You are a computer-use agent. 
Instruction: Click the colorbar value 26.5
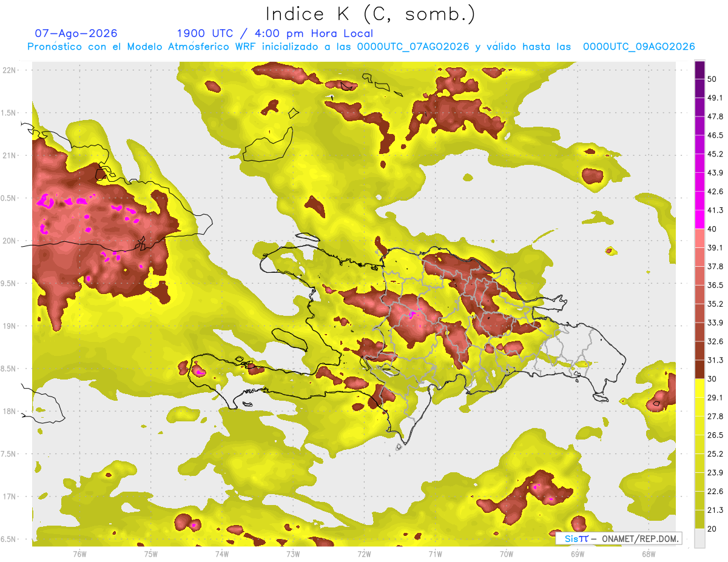tap(715, 435)
